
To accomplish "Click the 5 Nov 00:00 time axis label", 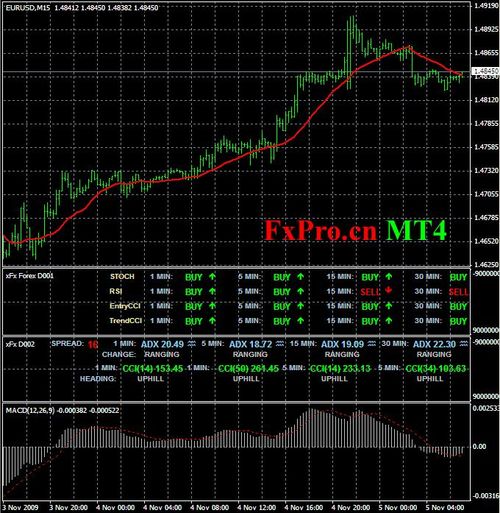I will click(x=398, y=508).
